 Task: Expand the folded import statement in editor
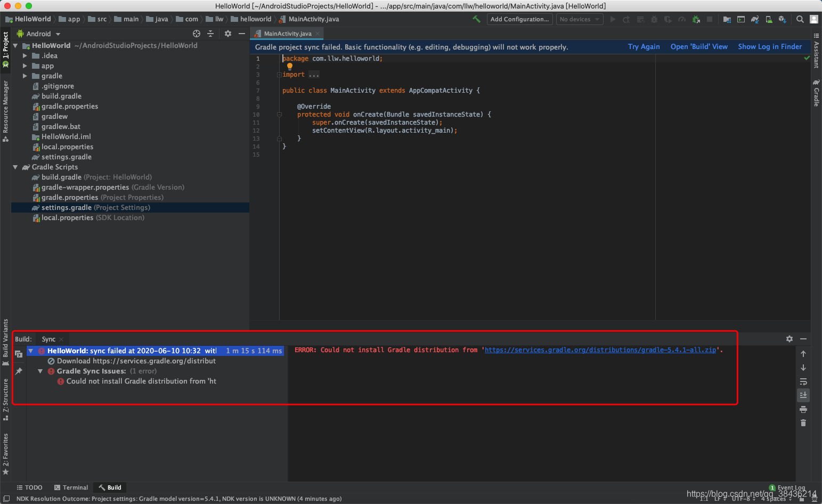[279, 75]
